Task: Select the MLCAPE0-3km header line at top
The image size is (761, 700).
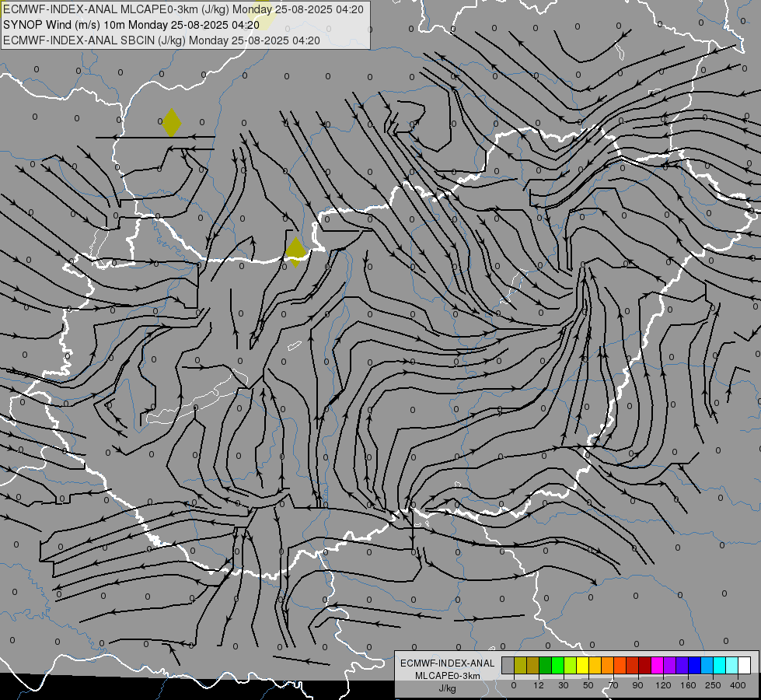Action: coord(183,9)
